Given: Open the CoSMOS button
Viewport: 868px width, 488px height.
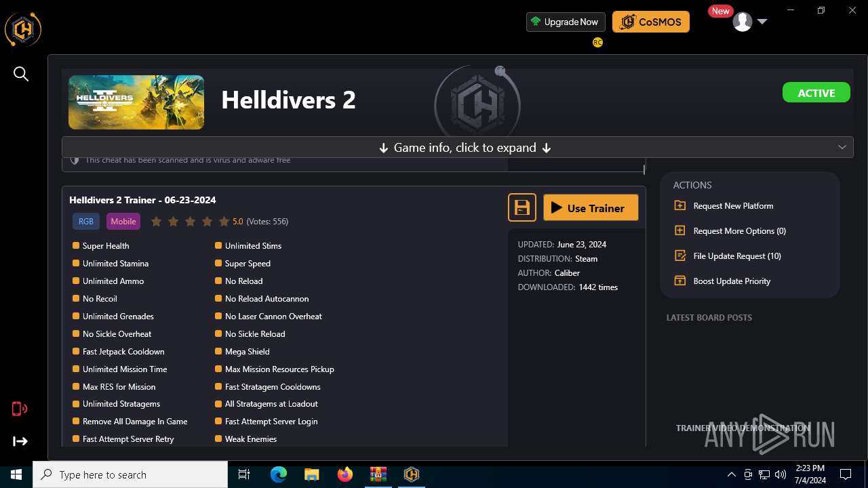Looking at the screenshot, I should (x=651, y=22).
